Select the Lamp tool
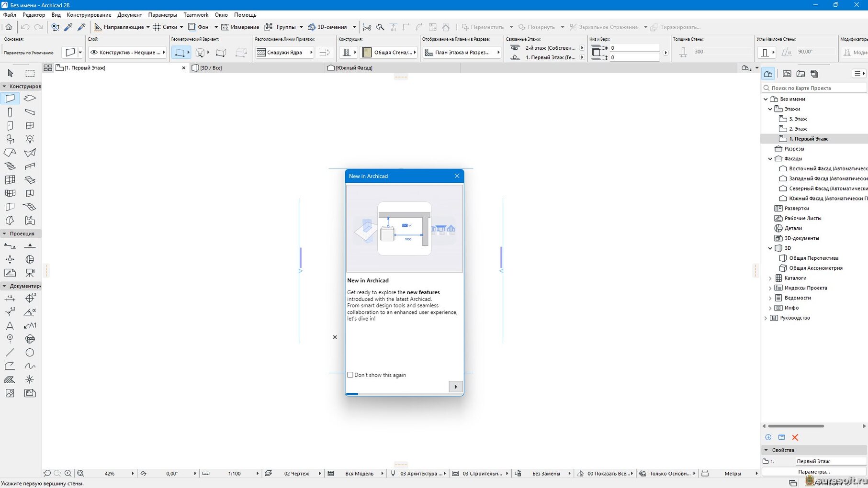The height and width of the screenshot is (488, 868). coord(30,139)
